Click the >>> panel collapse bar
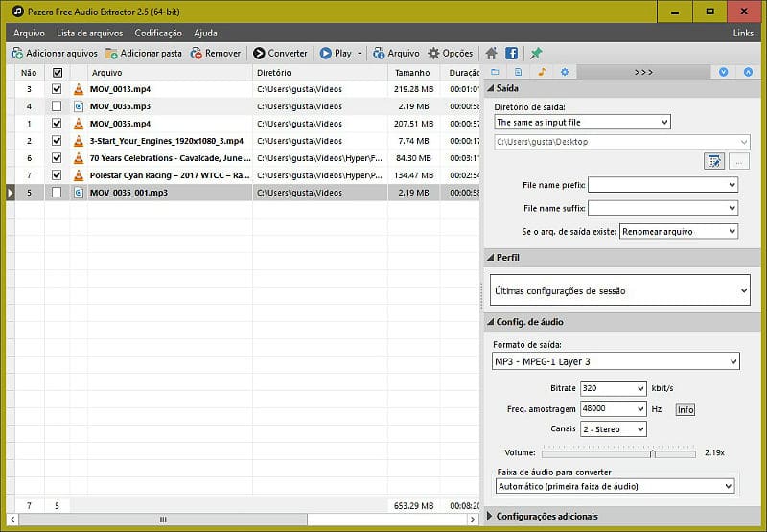Screen dimensions: 767x532 pyautogui.click(x=643, y=72)
